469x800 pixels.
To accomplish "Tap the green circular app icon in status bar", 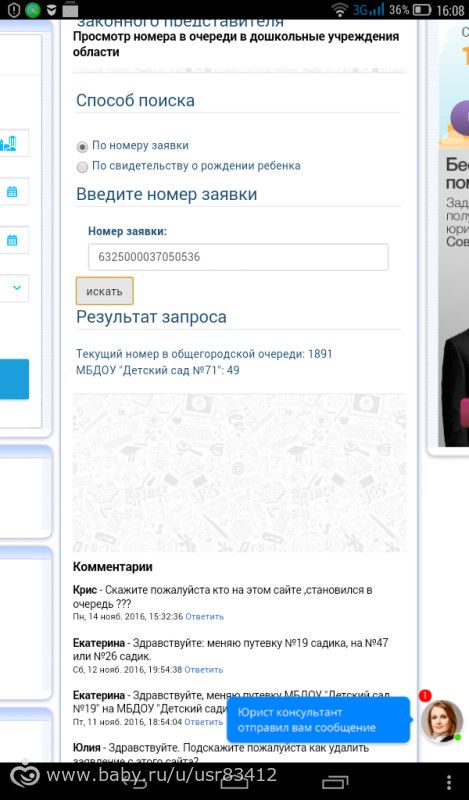I will (x=33, y=10).
